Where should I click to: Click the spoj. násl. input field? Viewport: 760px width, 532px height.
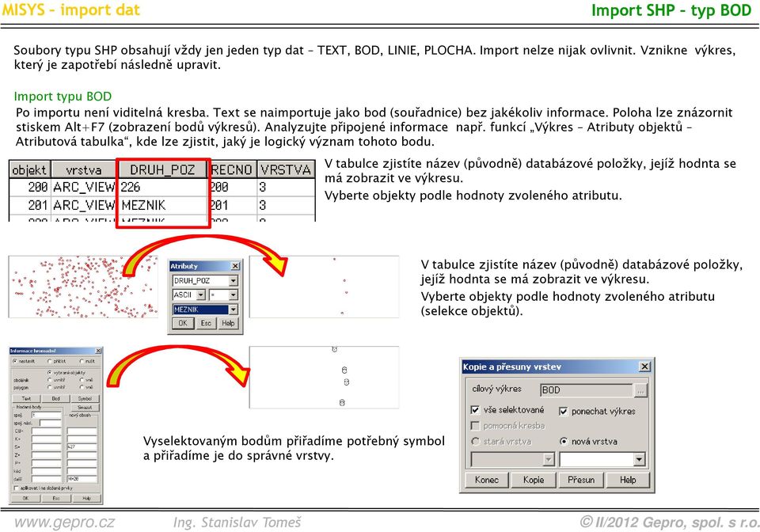point(51,423)
